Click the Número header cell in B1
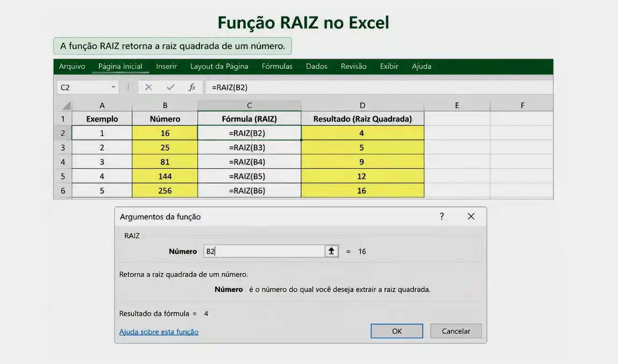618x364 pixels. (165, 119)
